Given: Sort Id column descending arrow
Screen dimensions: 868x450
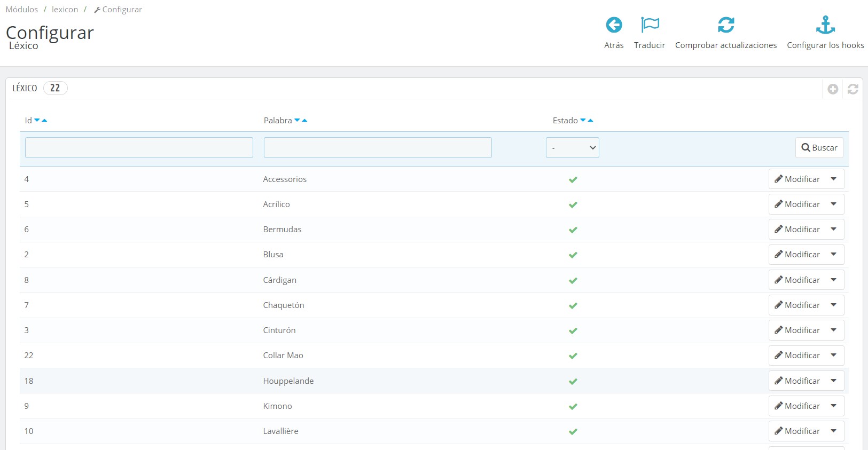Looking at the screenshot, I should pyautogui.click(x=37, y=121).
